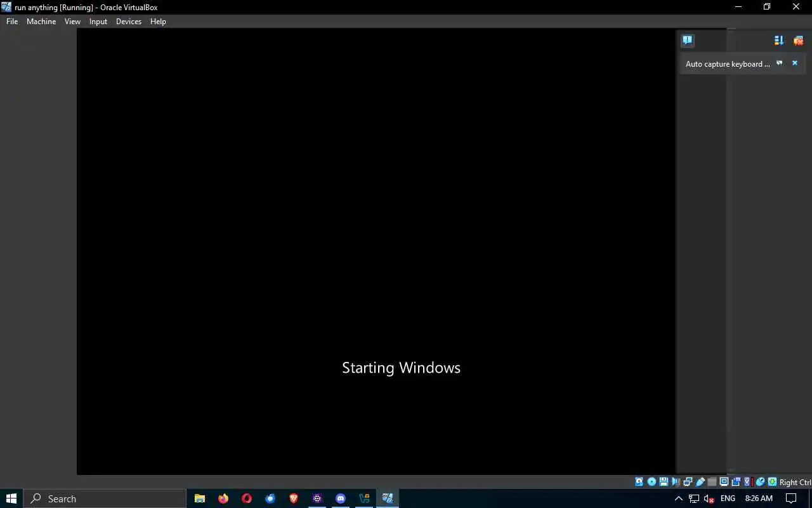Click the 8:26 AM clock
812x508 pixels.
pos(759,498)
